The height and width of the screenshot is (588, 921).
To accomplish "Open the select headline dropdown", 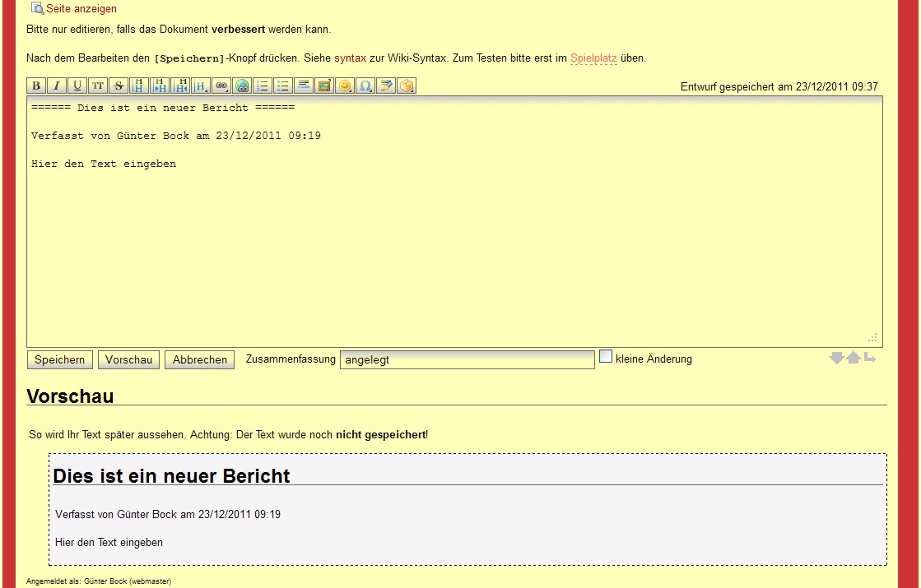I will pos(201,86).
